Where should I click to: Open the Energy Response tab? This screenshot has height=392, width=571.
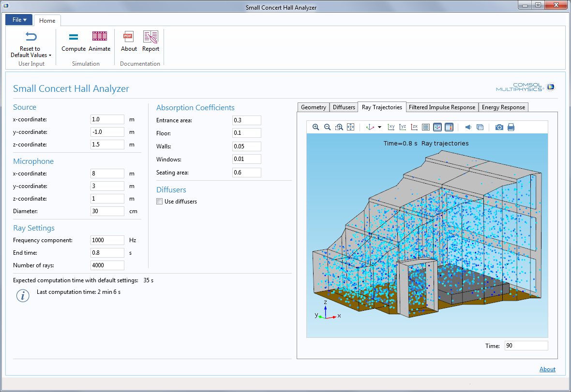503,107
